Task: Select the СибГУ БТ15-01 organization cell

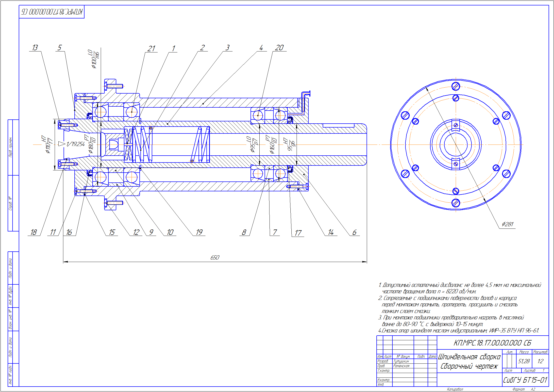Action: click(x=525, y=380)
